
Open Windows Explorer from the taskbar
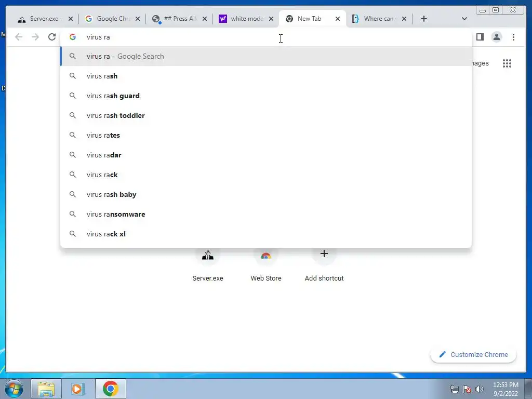coord(46,389)
